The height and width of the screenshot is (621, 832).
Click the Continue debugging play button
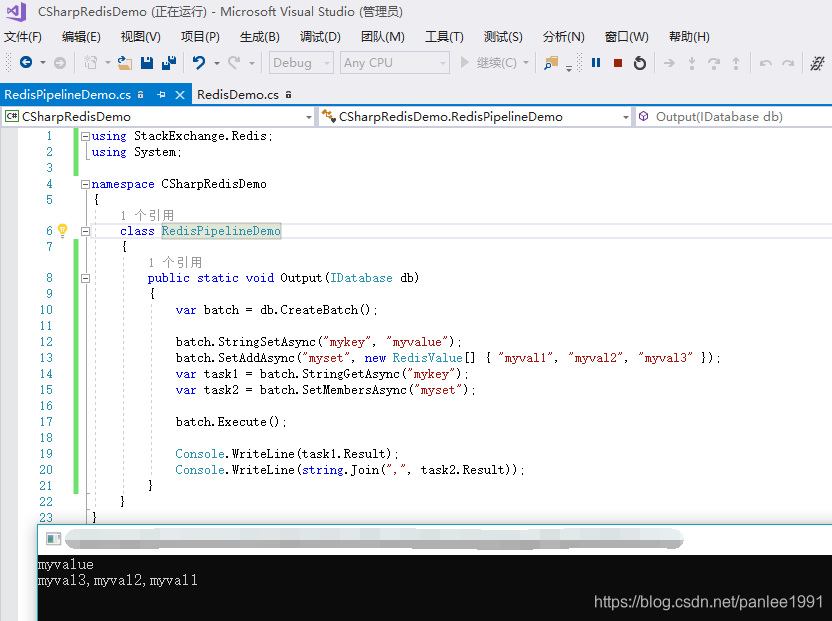[x=464, y=63]
